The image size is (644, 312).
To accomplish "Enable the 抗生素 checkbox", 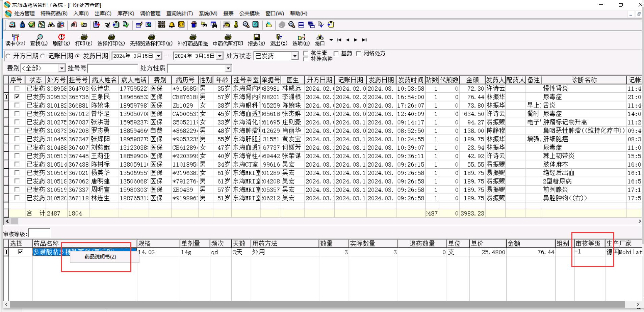I will pos(306,53).
